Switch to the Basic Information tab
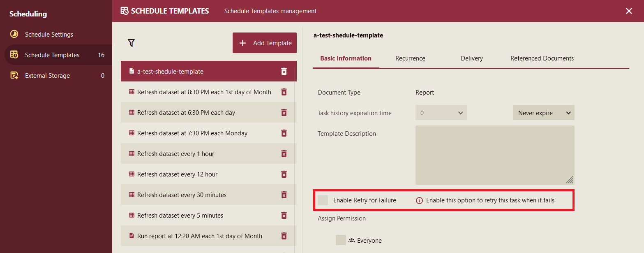 pos(346,58)
